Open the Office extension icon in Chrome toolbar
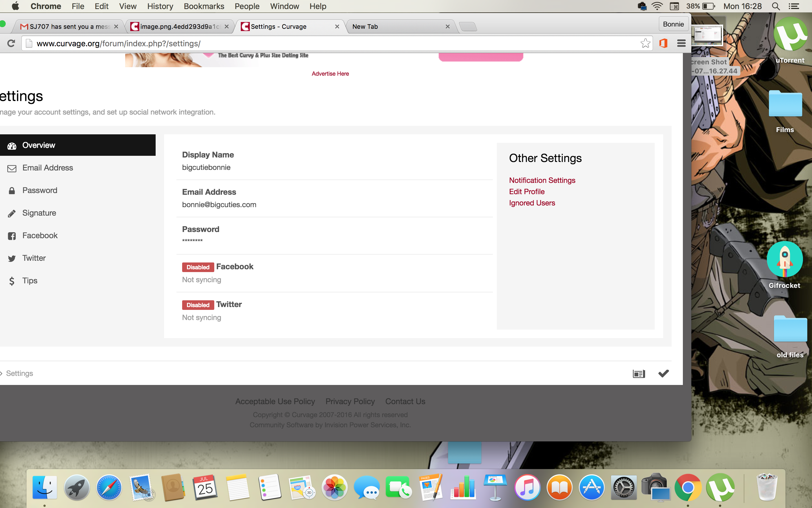 point(663,43)
